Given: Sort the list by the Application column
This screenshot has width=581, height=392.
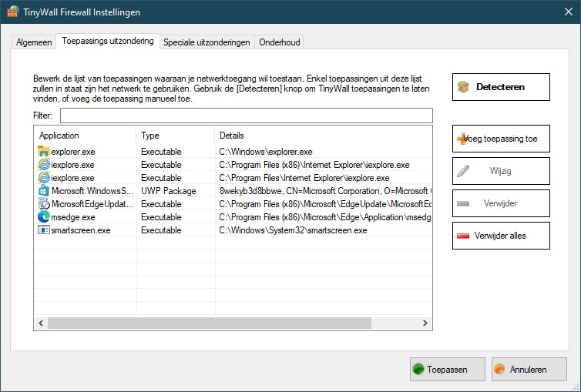Looking at the screenshot, I should [x=85, y=136].
